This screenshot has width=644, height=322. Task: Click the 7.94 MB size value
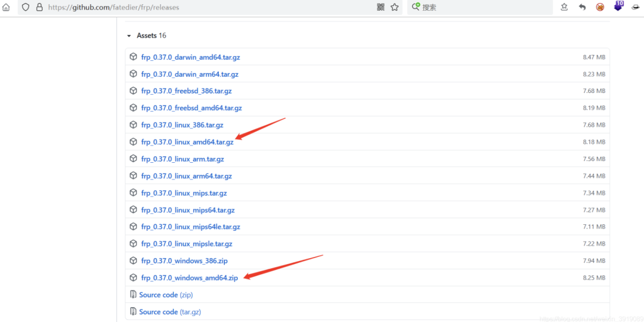coord(594,261)
